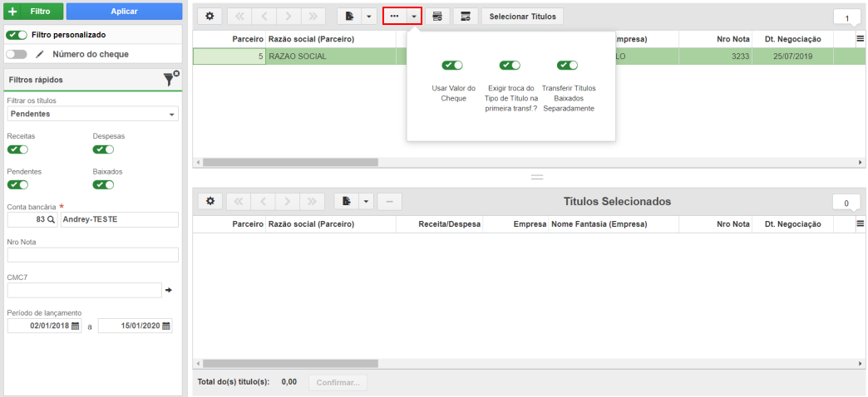Edit Número do cheque filter pencil icon
The image size is (868, 397).
coord(39,55)
